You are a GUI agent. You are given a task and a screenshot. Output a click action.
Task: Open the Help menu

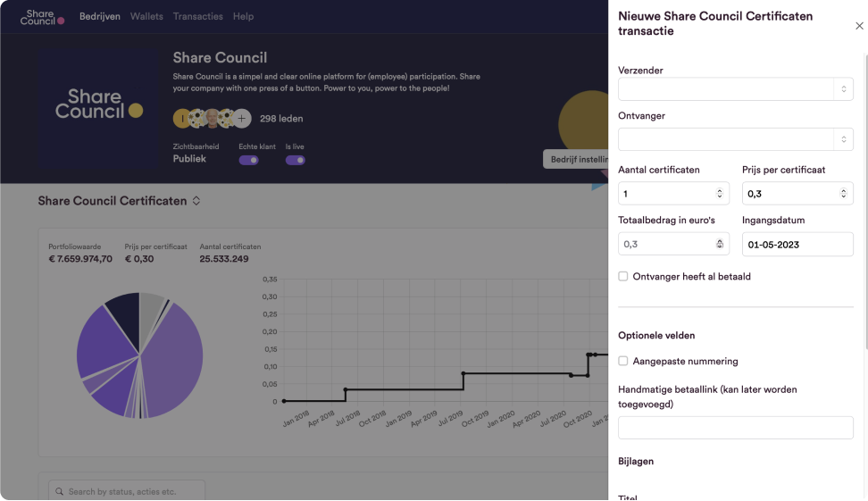point(243,17)
